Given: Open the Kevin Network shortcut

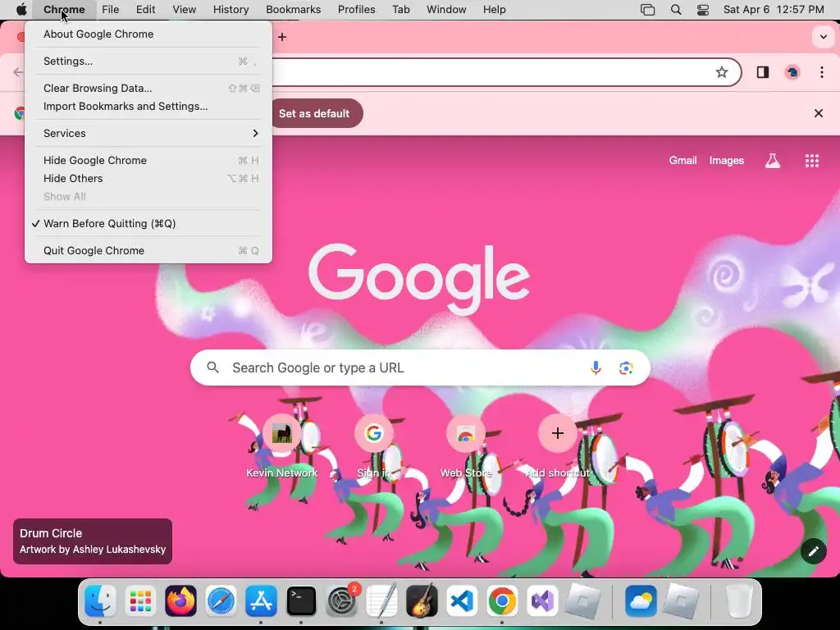Looking at the screenshot, I should (x=282, y=446).
